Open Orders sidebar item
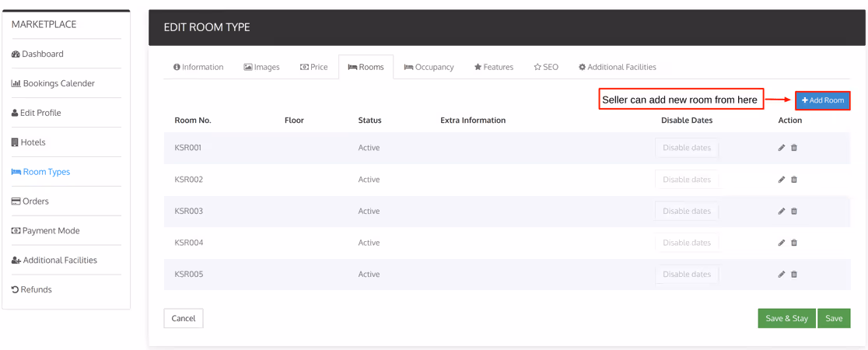Screen dimensions: 868x350 (x=30, y=201)
